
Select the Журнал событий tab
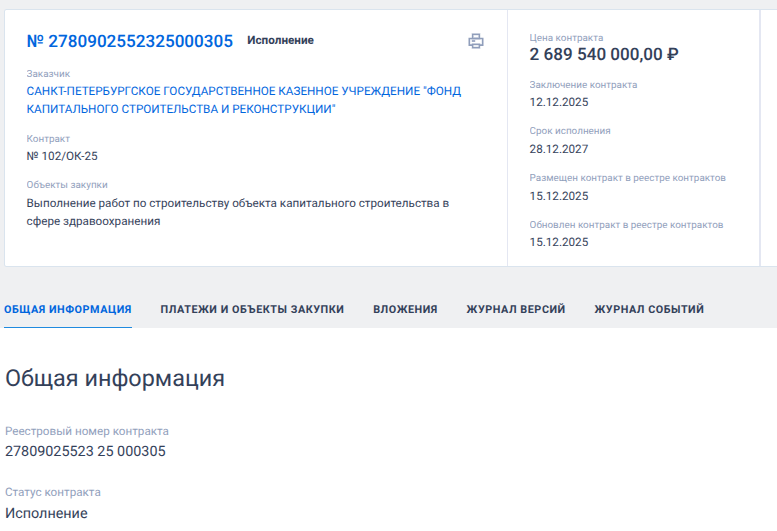(x=648, y=309)
